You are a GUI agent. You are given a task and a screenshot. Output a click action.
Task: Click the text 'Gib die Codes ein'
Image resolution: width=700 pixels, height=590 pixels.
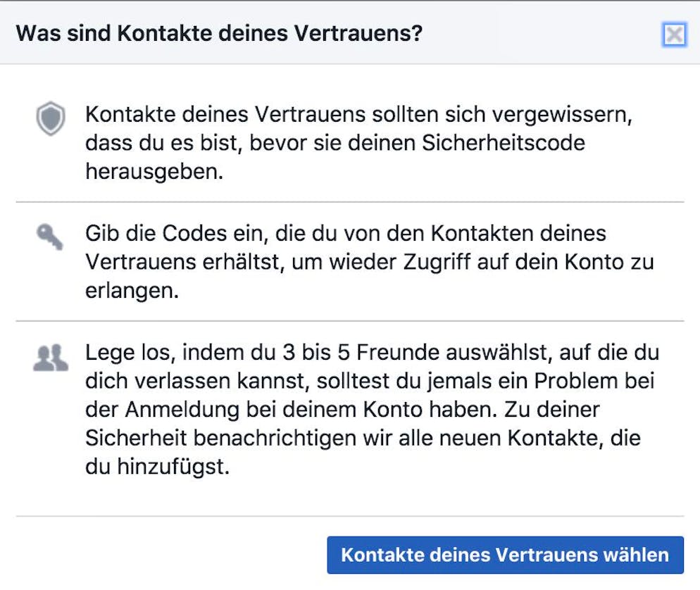(177, 234)
